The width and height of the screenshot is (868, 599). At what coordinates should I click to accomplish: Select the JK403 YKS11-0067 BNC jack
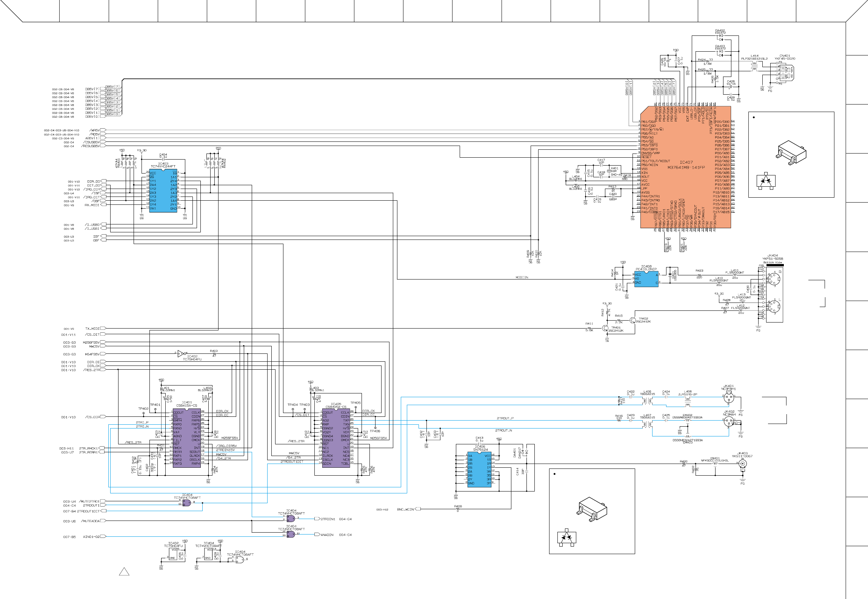[742, 464]
